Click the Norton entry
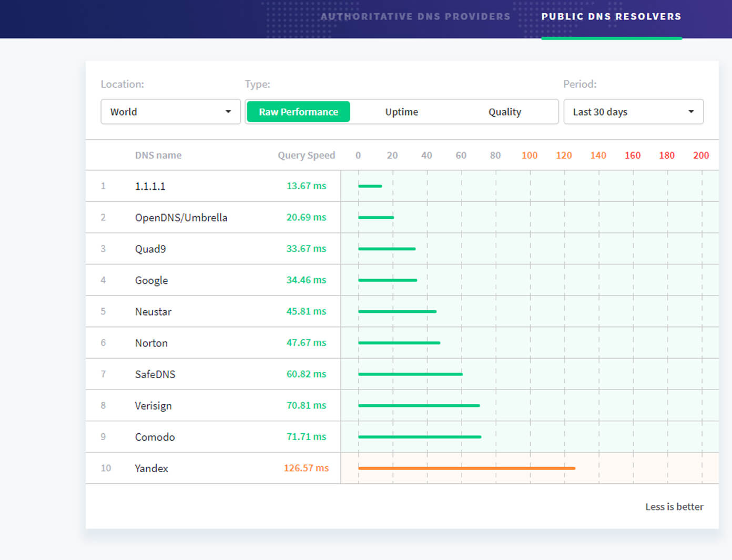The image size is (732, 560). click(151, 343)
